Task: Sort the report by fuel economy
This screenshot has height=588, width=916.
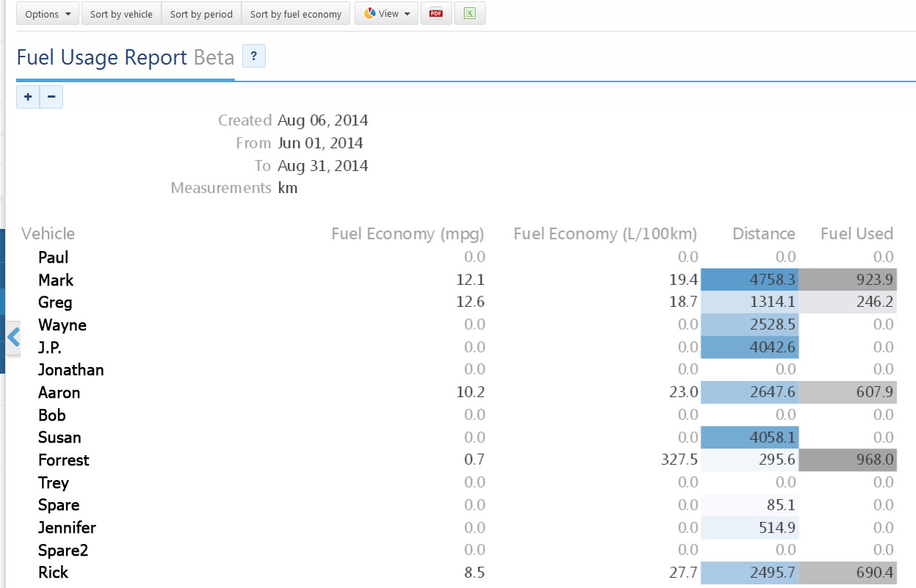Action: tap(296, 14)
